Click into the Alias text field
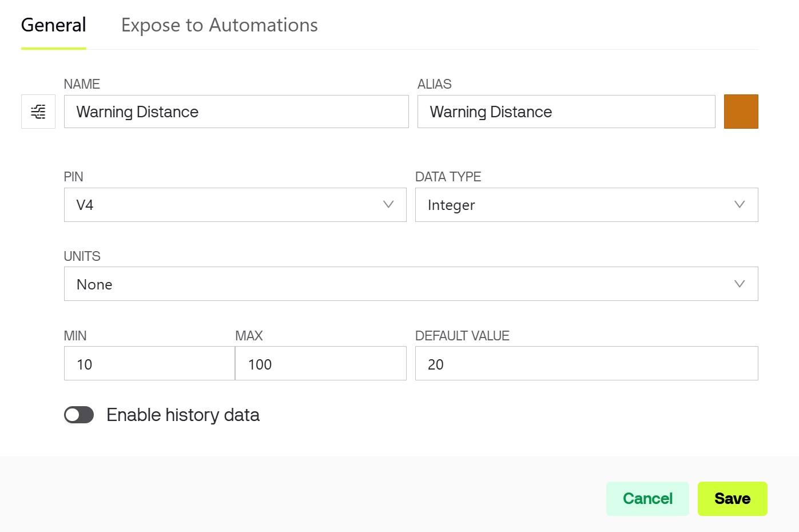 pos(566,112)
